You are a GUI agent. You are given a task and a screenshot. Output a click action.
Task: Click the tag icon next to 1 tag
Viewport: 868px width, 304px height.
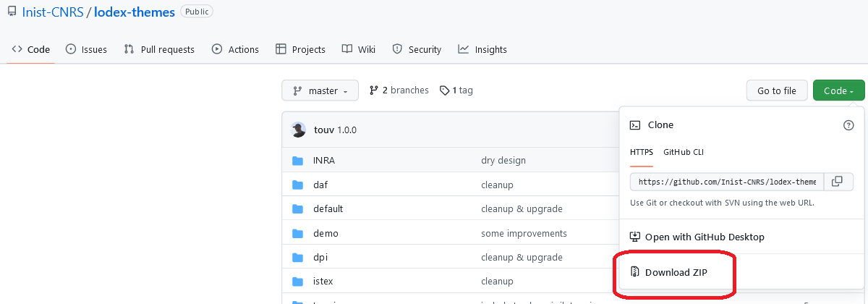(444, 90)
